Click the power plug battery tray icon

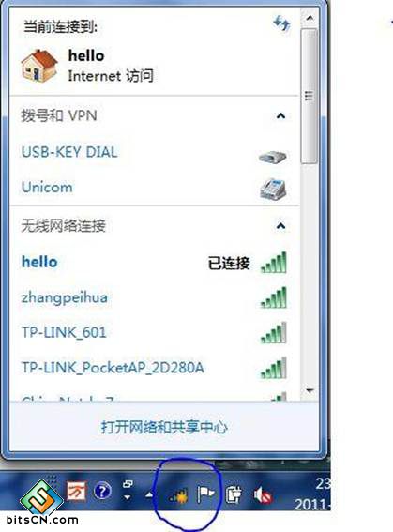234,494
